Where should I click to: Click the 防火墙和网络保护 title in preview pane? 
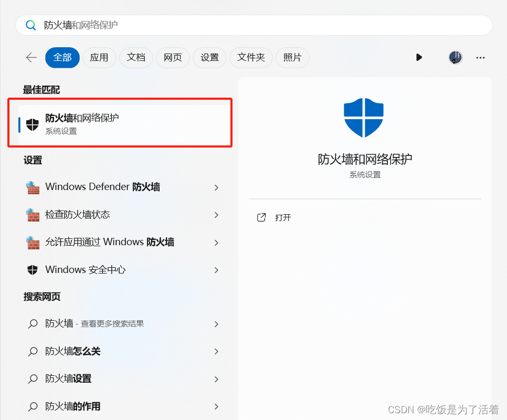click(365, 159)
